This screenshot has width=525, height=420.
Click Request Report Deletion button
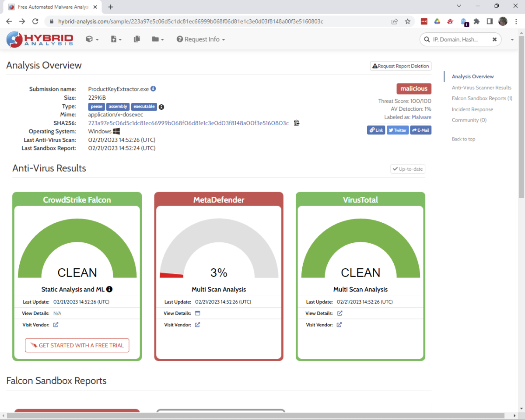pyautogui.click(x=401, y=66)
